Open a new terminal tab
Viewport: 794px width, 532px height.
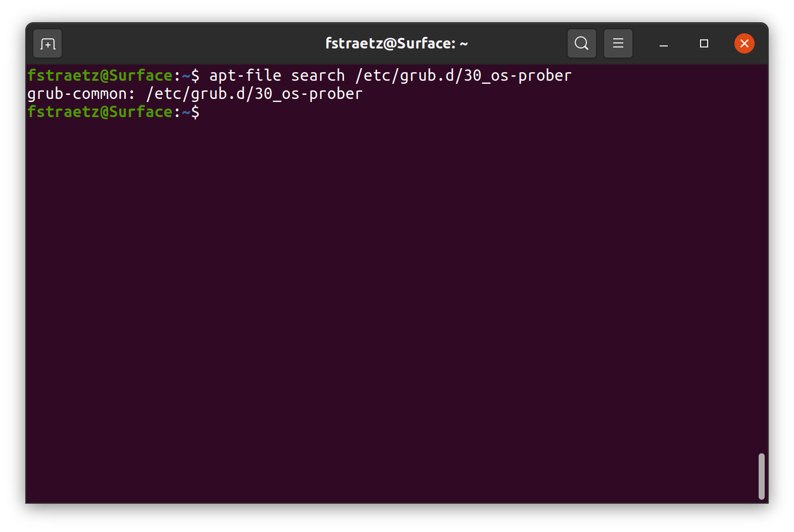click(x=47, y=44)
